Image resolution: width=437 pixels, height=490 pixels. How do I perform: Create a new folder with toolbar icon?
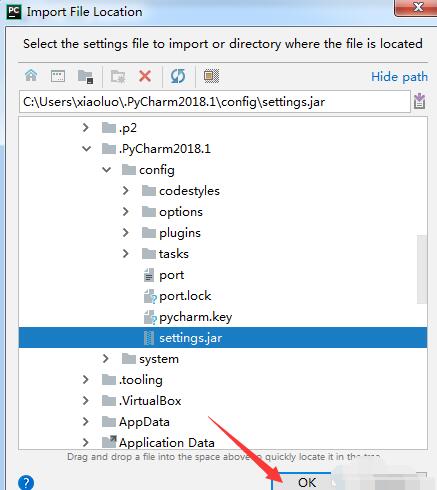coord(118,76)
